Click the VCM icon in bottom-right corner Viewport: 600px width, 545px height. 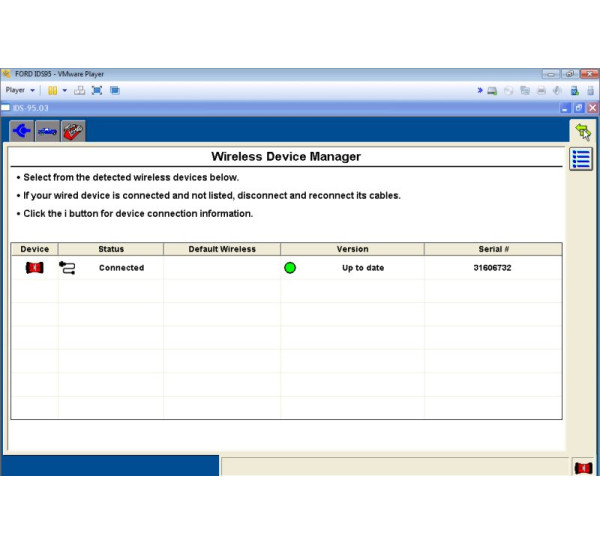[582, 467]
